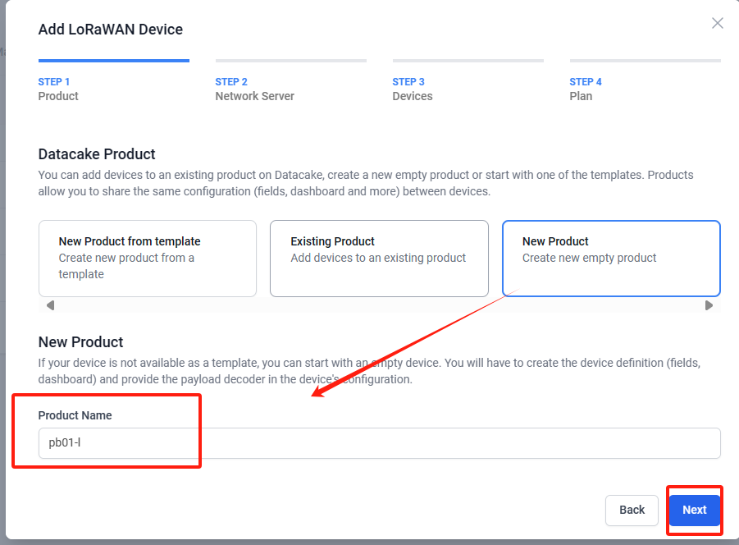Click the New Product section heading
Image resolution: width=739 pixels, height=545 pixels.
click(x=81, y=342)
